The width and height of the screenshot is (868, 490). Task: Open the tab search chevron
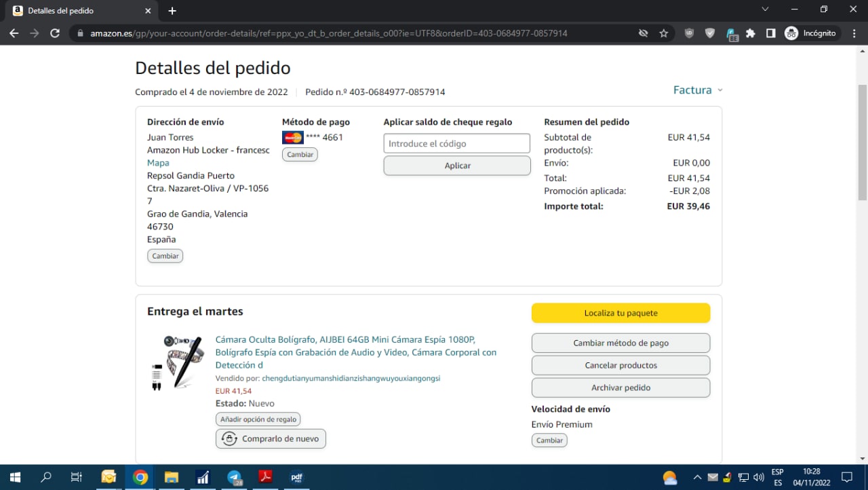click(x=765, y=10)
